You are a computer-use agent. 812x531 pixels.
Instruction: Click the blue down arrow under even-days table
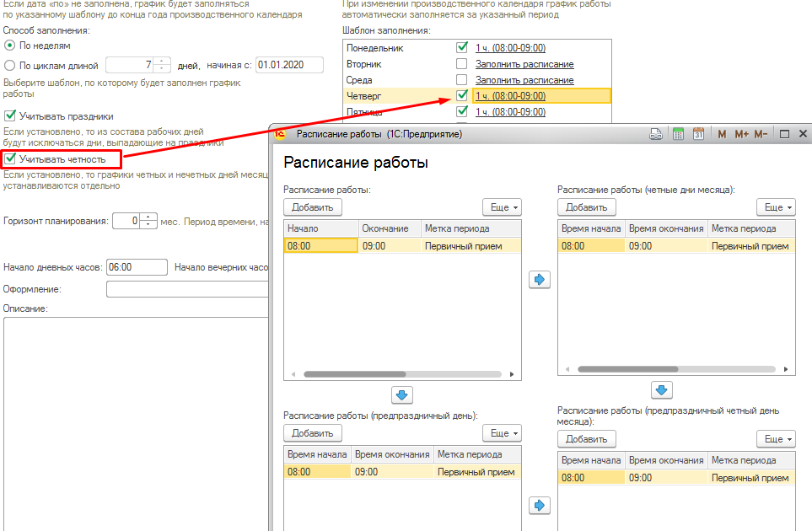(662, 389)
